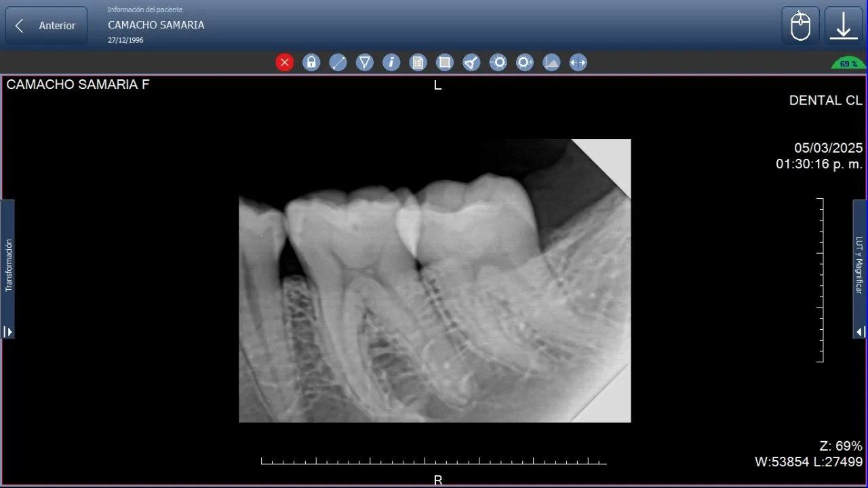Select the spotlight annotation tool
The height and width of the screenshot is (488, 868).
471,62
